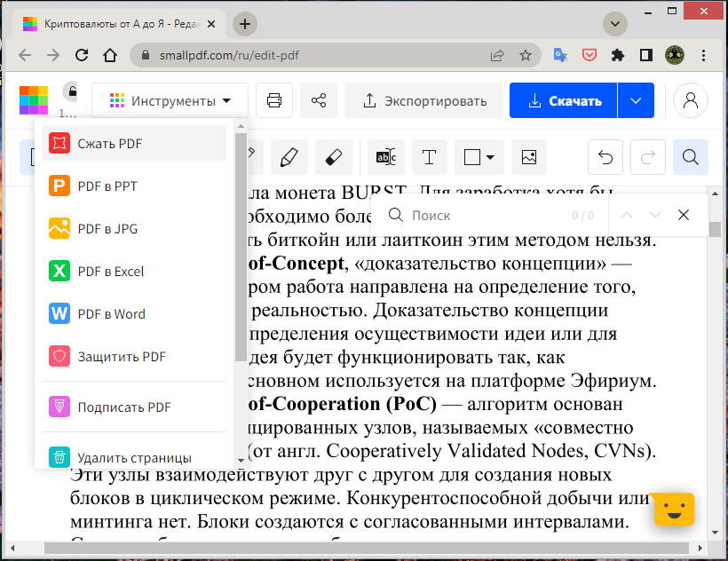Close the search bar
This screenshot has width=728, height=561.
683,215
